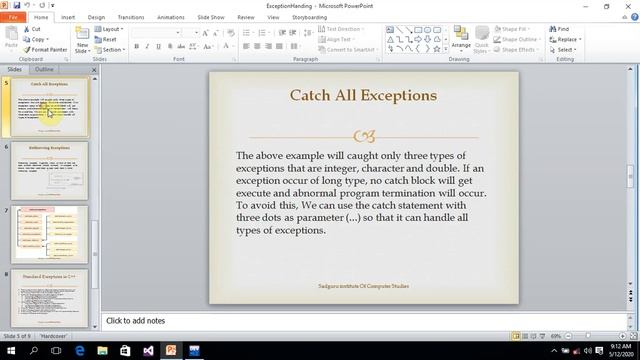Zoom out with minus button

point(568,336)
